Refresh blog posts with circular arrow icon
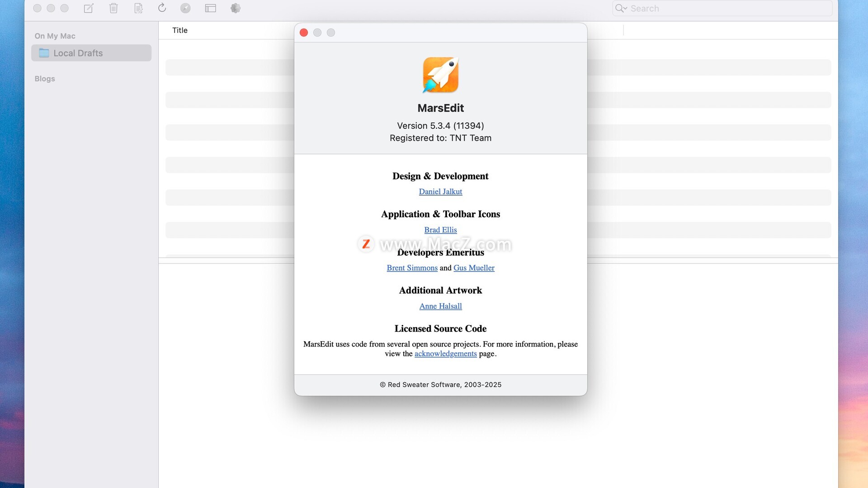The image size is (868, 488). tap(162, 8)
